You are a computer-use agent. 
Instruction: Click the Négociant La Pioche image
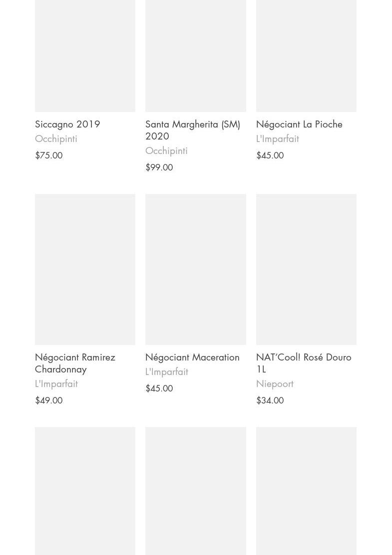pyautogui.click(x=306, y=55)
